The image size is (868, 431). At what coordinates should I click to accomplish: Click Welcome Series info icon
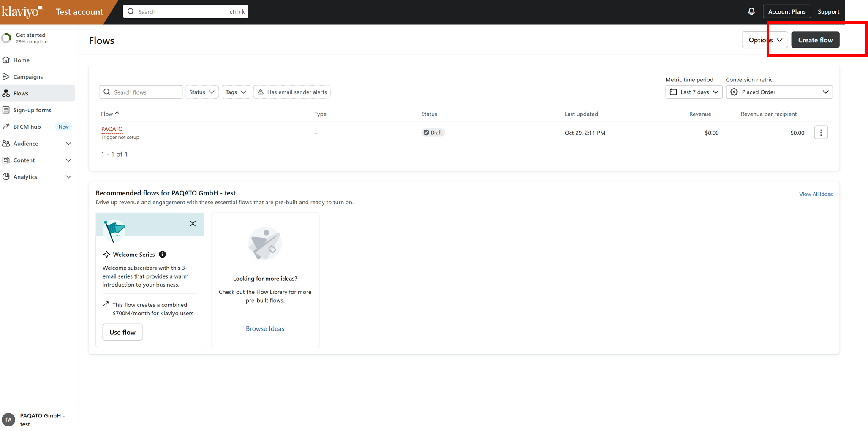tap(162, 255)
